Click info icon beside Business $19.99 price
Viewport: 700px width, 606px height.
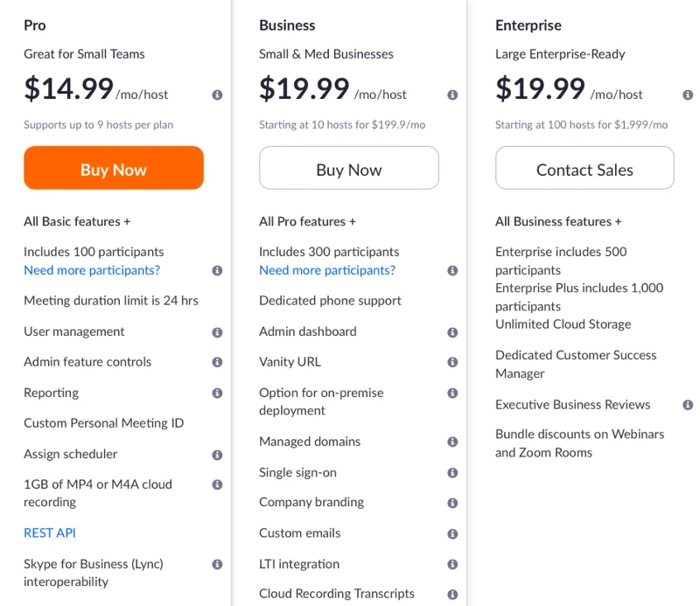(452, 94)
